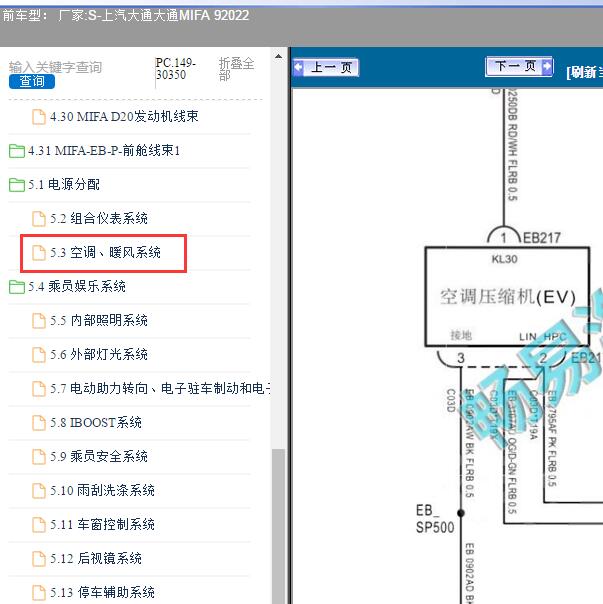Click the document icon beside 5.9 乘员安全系统
Screen dimensions: 603x604
pos(39,456)
